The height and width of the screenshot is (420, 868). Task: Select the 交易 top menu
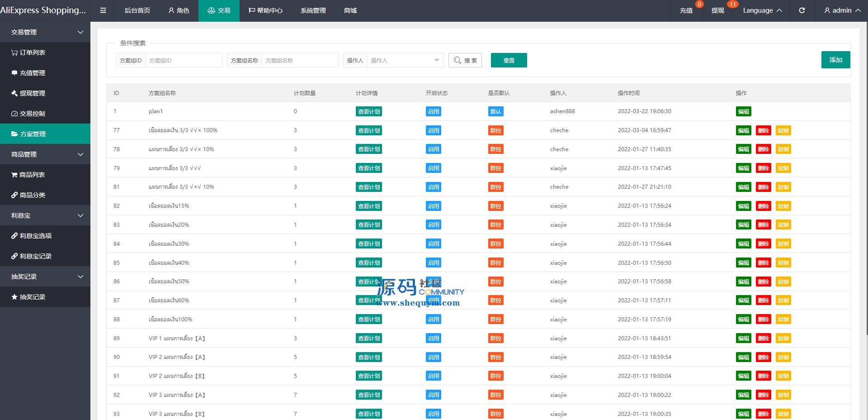219,10
